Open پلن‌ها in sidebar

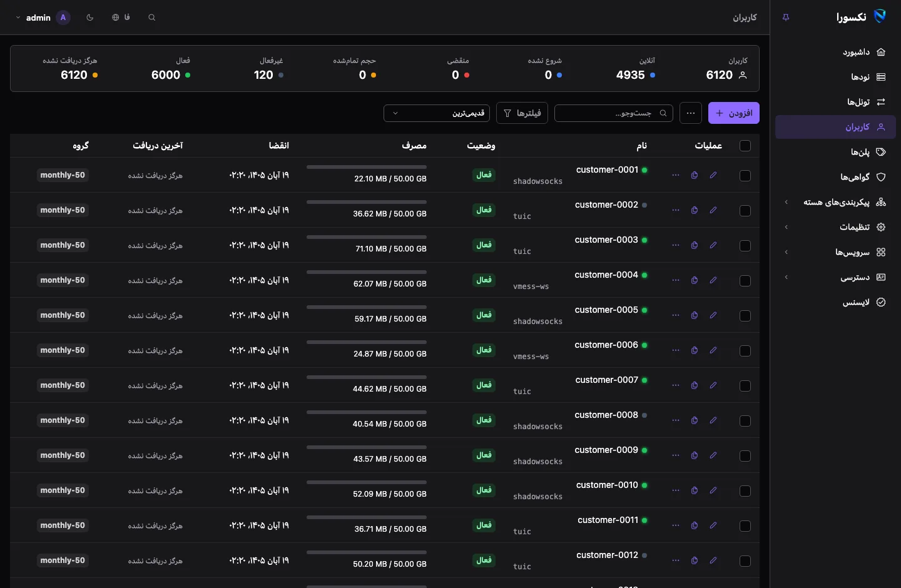(835, 152)
